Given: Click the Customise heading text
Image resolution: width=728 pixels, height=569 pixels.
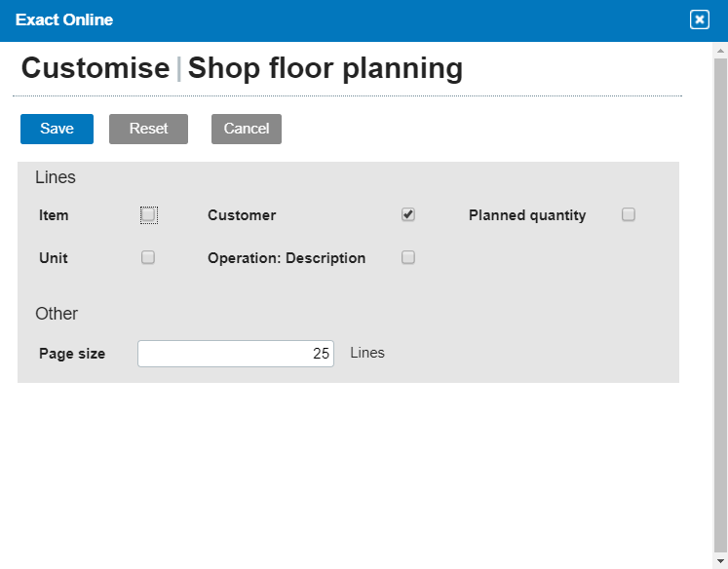Looking at the screenshot, I should tap(96, 68).
